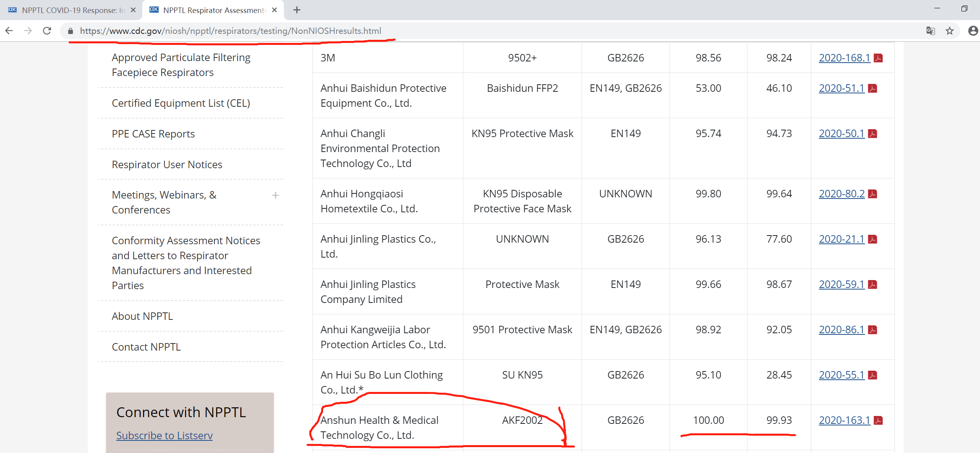Bookmark this page with the star icon
980x453 pixels.
(950, 31)
